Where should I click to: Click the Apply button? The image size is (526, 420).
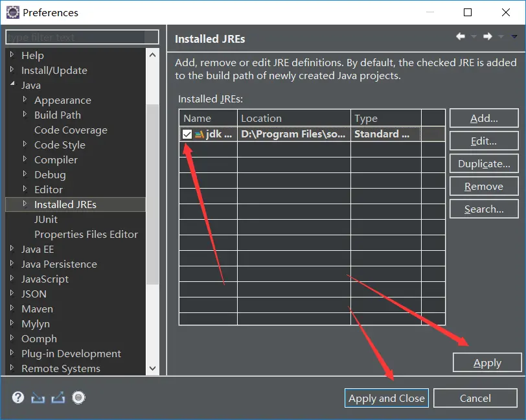point(487,362)
